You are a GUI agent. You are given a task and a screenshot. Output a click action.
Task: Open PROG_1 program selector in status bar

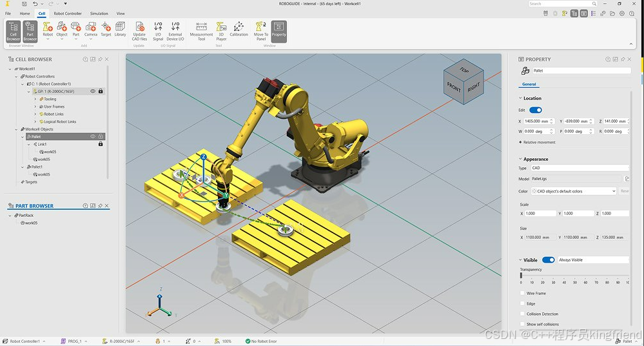pyautogui.click(x=74, y=341)
